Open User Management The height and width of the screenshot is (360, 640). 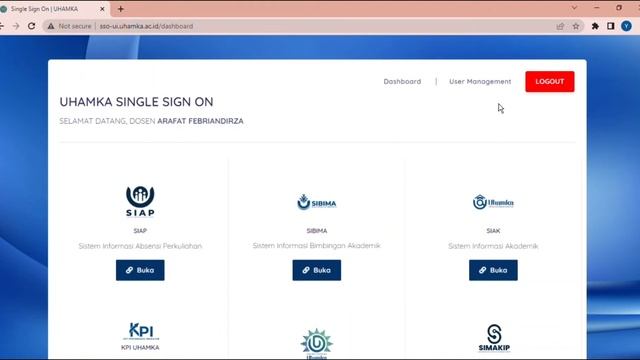point(480,82)
